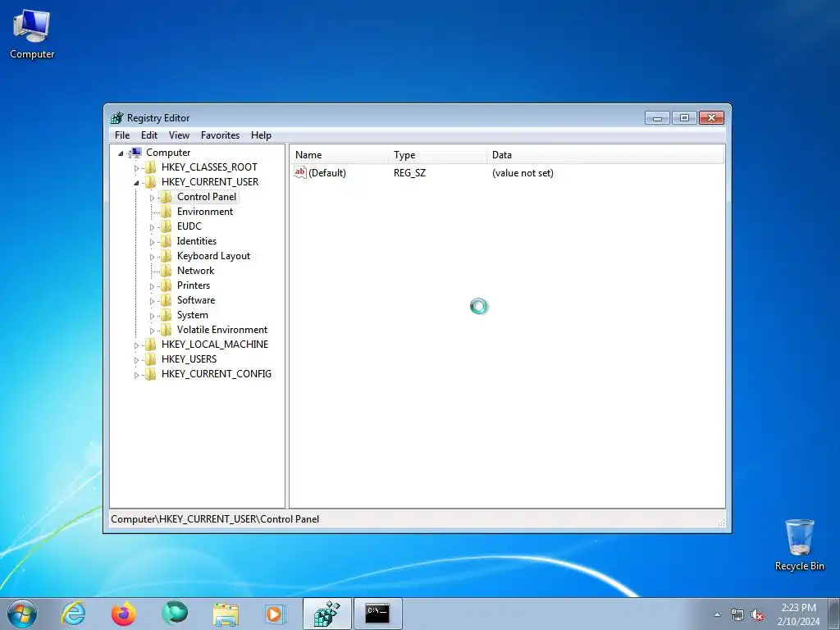
Task: Expand HKEY_USERS arrow
Action: [136, 360]
